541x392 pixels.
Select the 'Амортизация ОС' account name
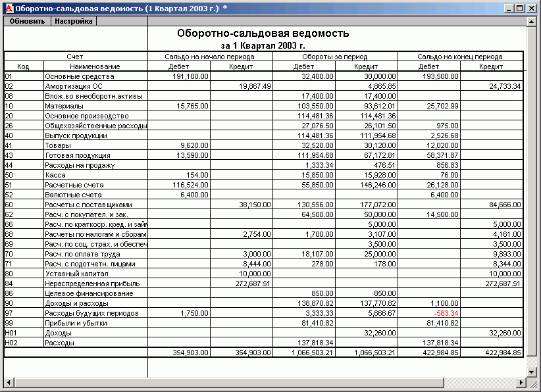pyautogui.click(x=74, y=87)
